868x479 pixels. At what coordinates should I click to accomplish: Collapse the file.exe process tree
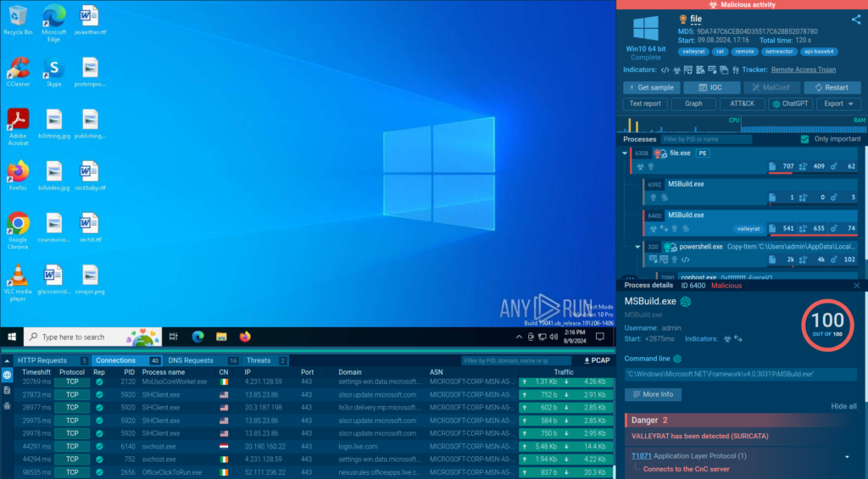tap(626, 153)
